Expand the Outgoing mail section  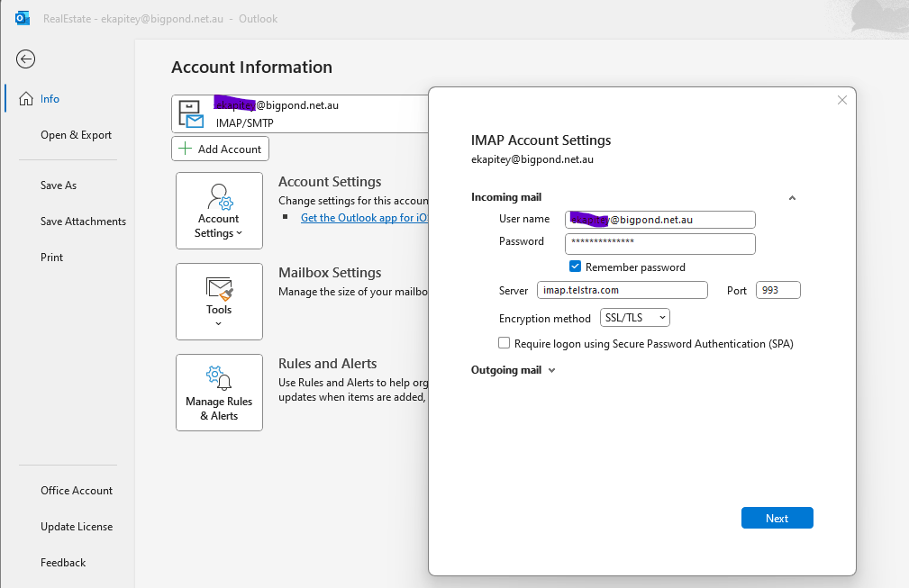coord(551,370)
